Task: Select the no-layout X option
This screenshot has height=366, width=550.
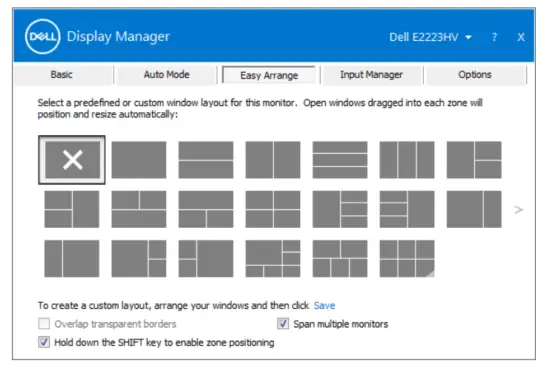Action: (72, 160)
